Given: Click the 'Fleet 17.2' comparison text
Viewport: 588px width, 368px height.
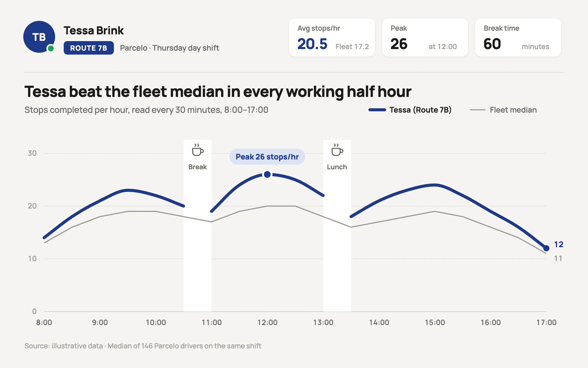Looking at the screenshot, I should pos(352,47).
